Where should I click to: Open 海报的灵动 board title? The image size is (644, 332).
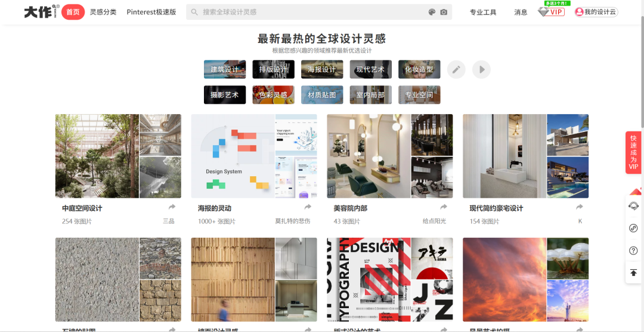215,208
